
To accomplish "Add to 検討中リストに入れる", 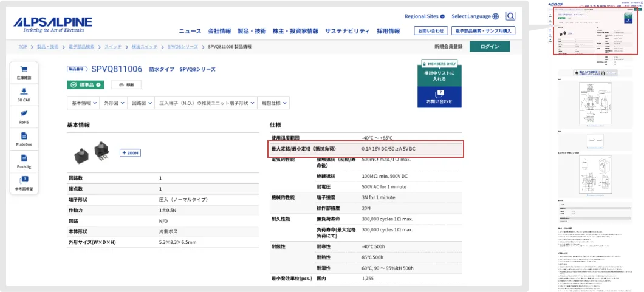I will click(x=439, y=76).
